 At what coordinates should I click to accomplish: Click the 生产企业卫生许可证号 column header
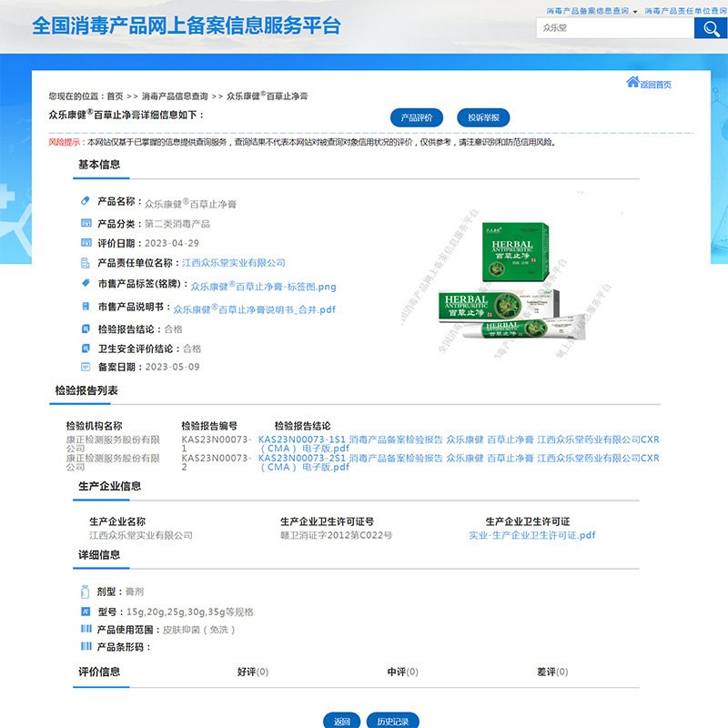point(327,521)
